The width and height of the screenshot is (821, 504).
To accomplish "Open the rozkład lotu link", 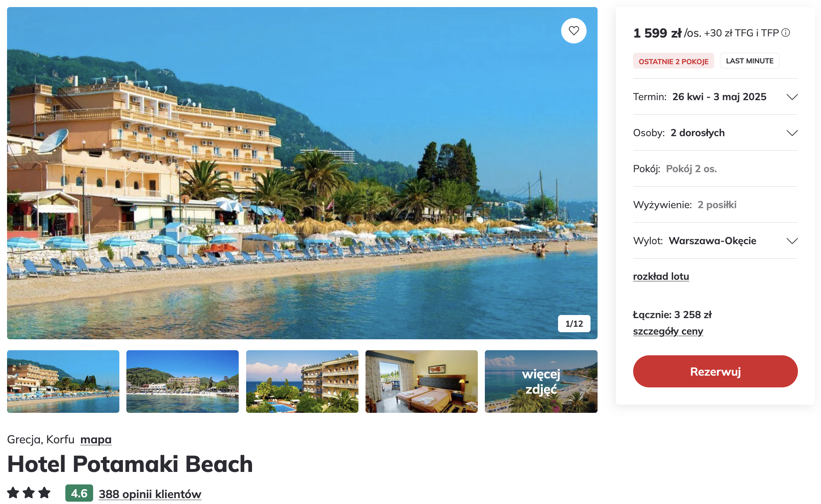I will pyautogui.click(x=661, y=276).
